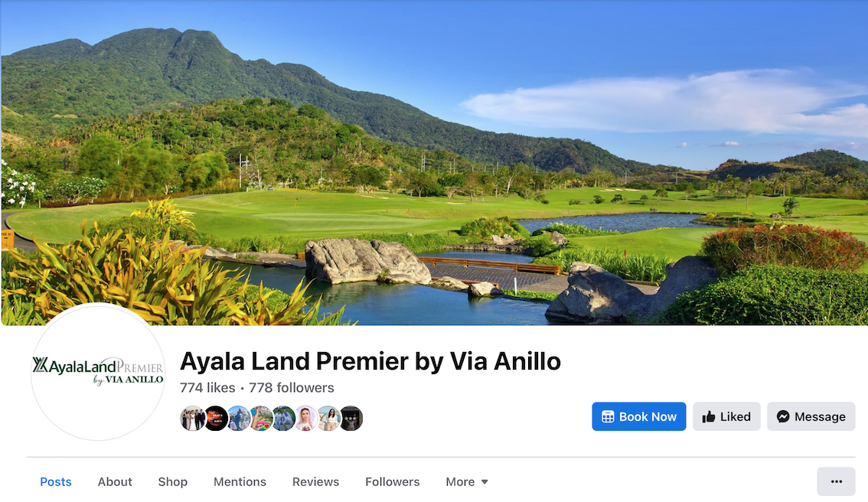The image size is (868, 502).
Task: Open the three-dots page options button
Action: pos(836,481)
